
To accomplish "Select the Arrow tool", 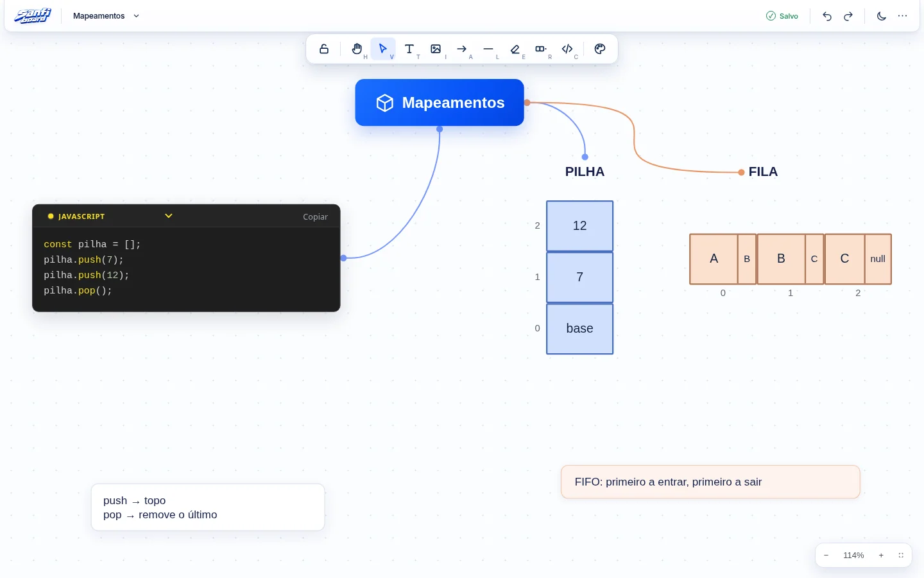I will (462, 49).
